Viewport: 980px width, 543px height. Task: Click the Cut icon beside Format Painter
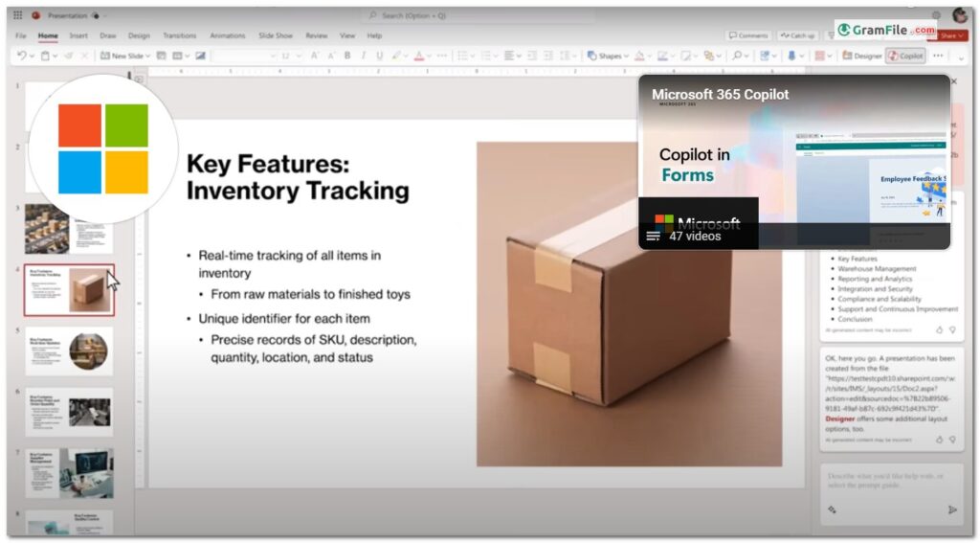(84, 56)
